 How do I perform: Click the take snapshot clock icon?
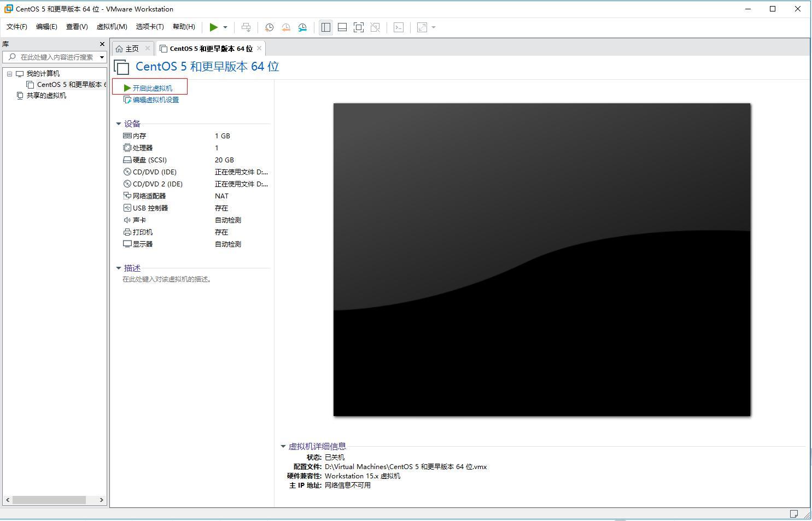click(x=268, y=27)
